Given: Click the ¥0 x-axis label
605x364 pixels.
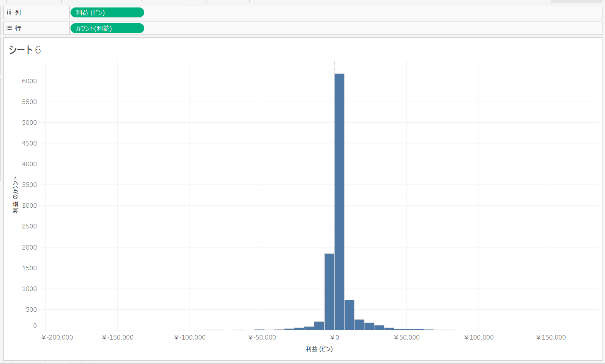Looking at the screenshot, I should [335, 337].
